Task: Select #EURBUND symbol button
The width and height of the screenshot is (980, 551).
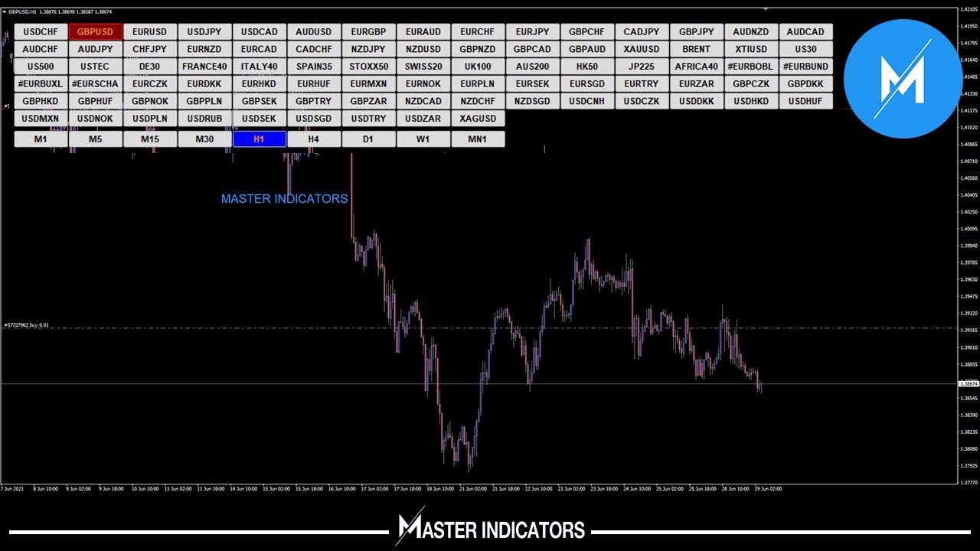Action: pos(805,67)
